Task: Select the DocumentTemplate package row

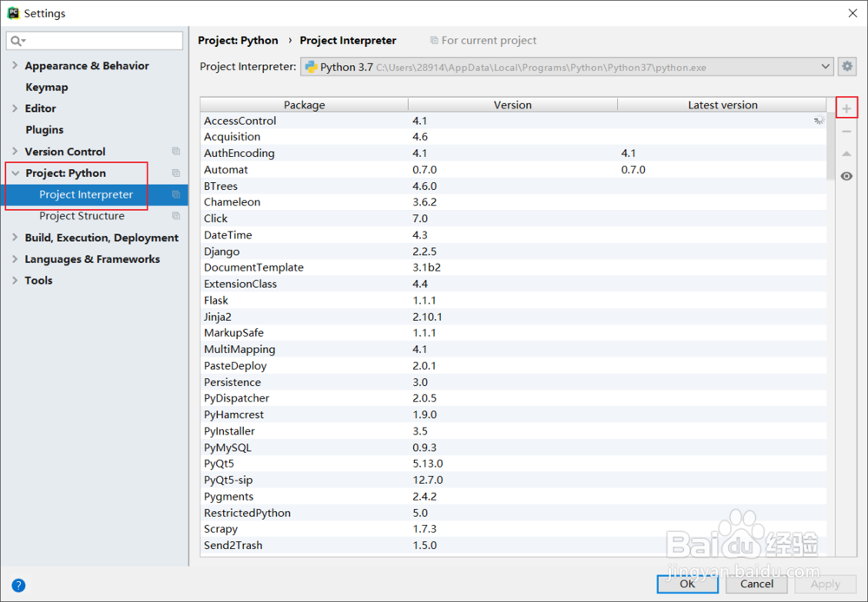Action: click(514, 267)
